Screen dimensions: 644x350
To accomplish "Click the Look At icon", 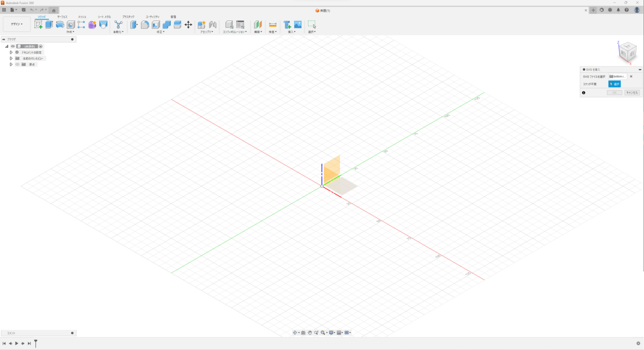I will [303, 333].
